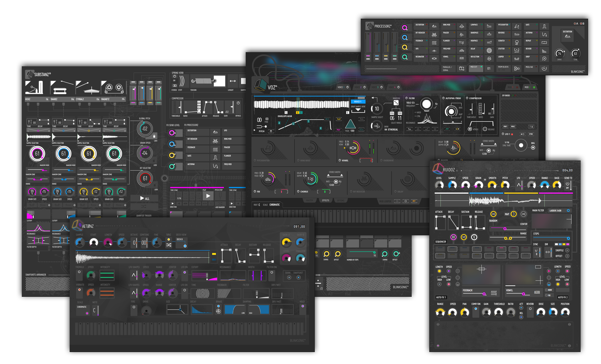
Task: Click the INIT button in Voz MIDI looper
Action: 414,201
